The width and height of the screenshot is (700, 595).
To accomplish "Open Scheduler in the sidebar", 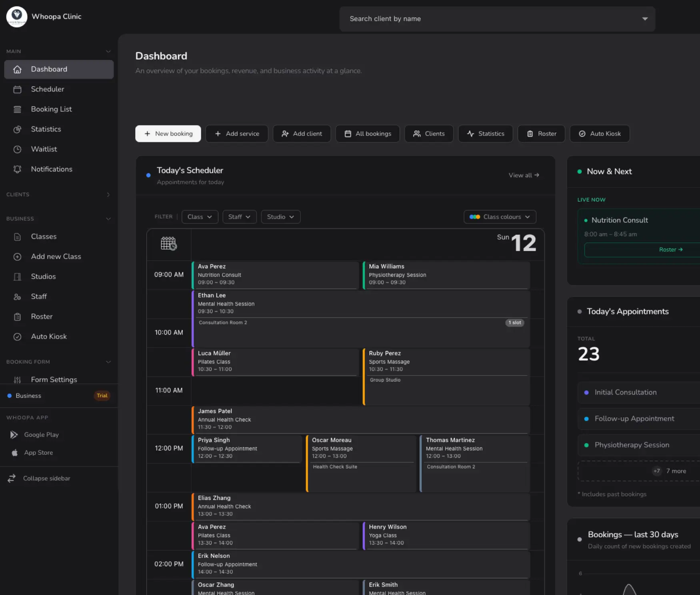I will point(59,89).
